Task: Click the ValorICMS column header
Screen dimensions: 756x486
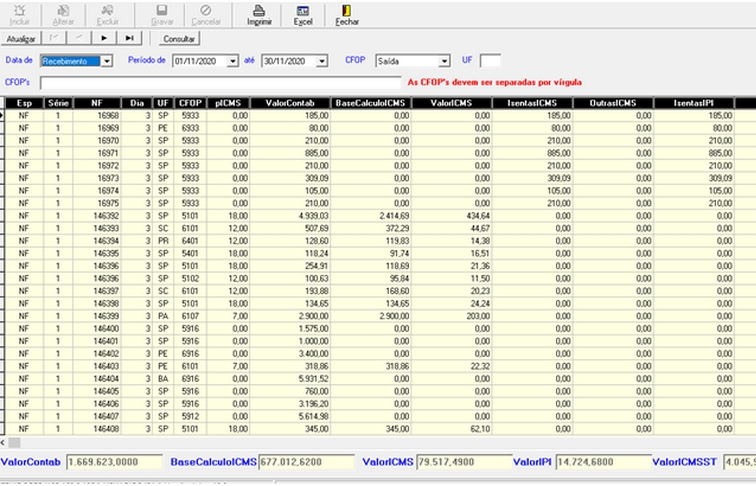Action: point(451,103)
